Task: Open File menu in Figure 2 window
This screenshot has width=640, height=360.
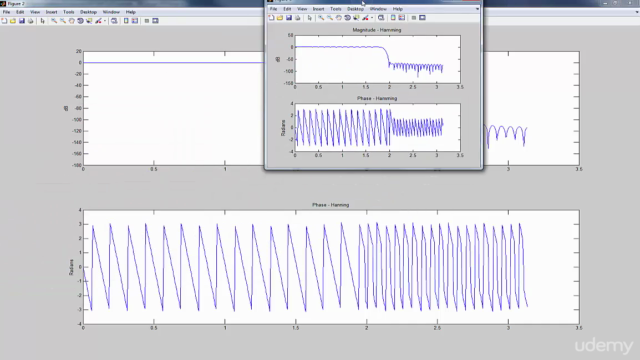Action: point(7,12)
